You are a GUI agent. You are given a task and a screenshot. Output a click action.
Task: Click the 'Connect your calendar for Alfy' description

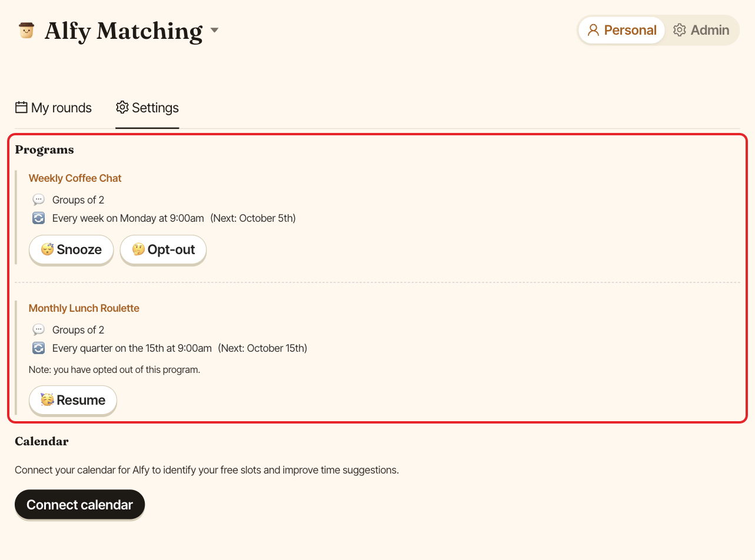point(207,470)
